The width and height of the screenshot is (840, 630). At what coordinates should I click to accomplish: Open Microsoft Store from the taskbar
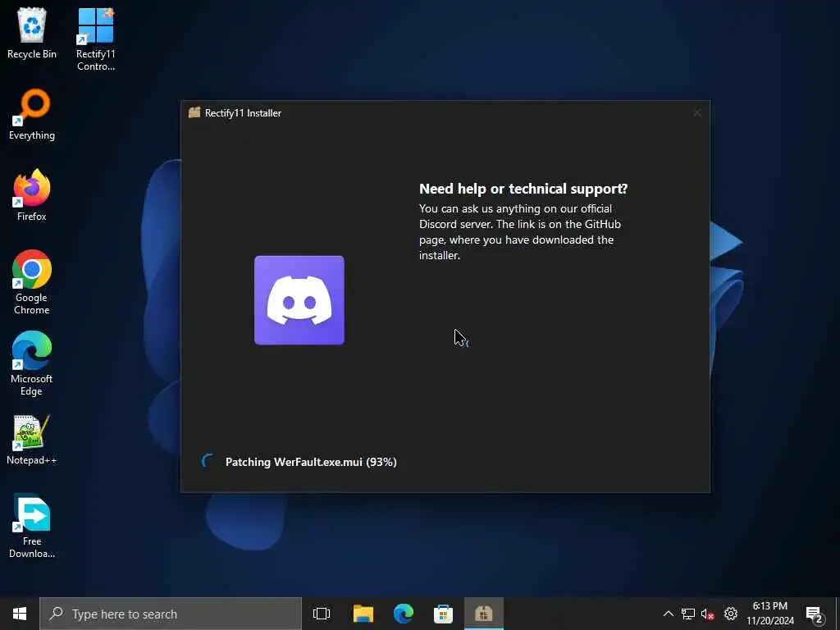(443, 614)
